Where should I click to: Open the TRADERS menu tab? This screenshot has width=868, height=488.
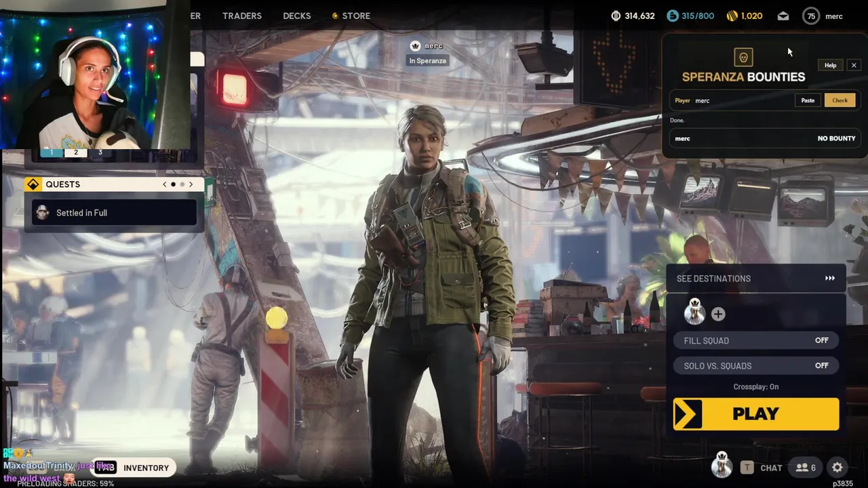click(x=241, y=16)
